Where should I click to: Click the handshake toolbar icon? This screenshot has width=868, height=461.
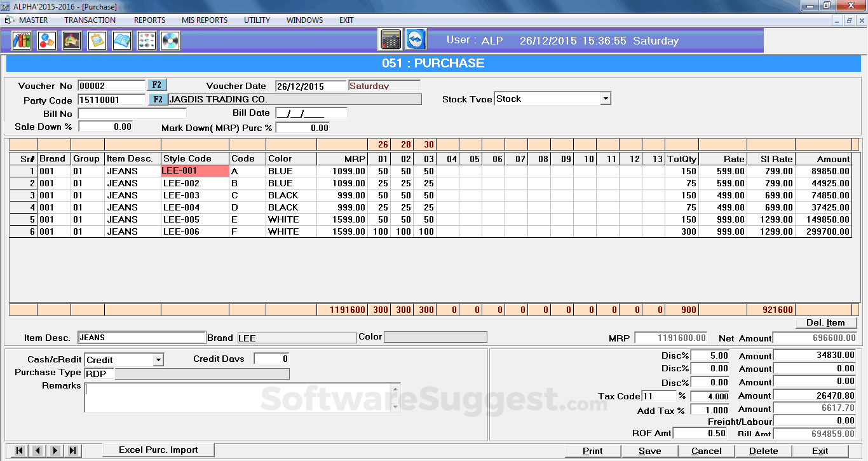pos(71,41)
